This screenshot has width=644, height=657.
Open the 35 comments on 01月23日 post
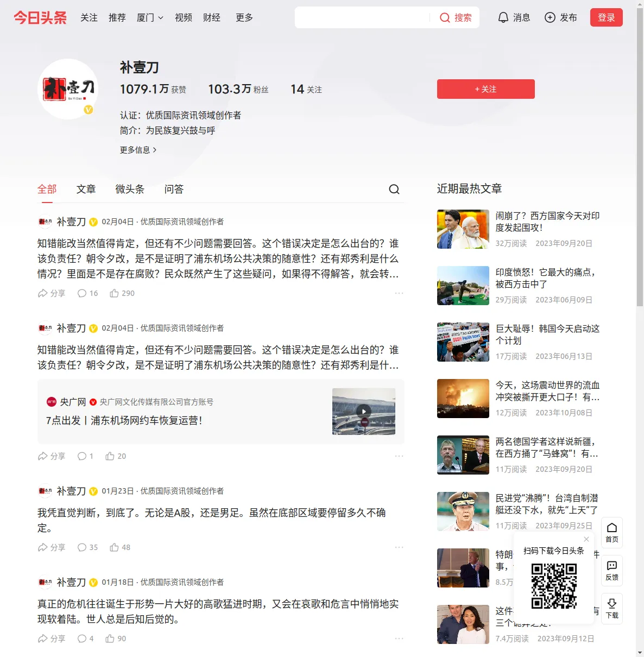(x=88, y=547)
